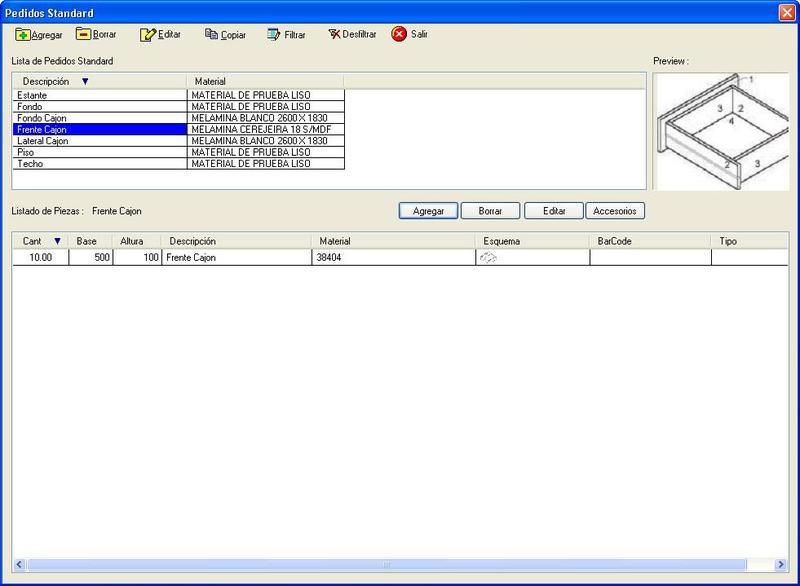
Task: Click the Copiar pages toolbar icon
Action: (211, 34)
